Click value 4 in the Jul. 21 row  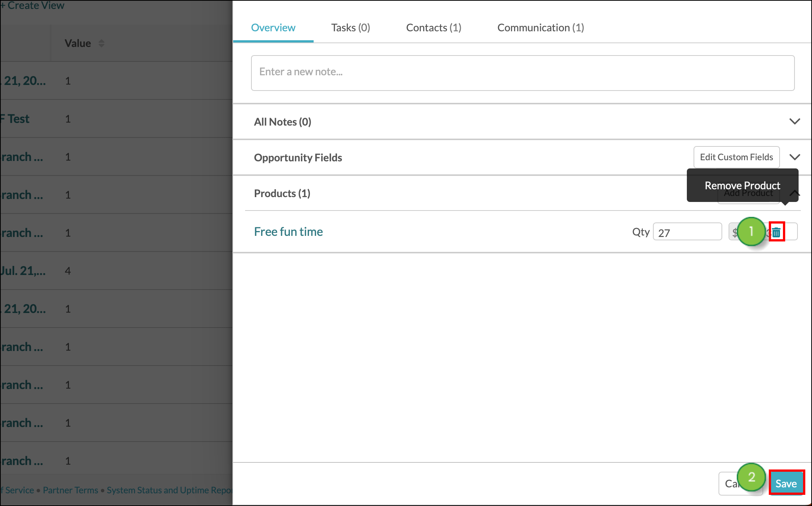coord(68,271)
